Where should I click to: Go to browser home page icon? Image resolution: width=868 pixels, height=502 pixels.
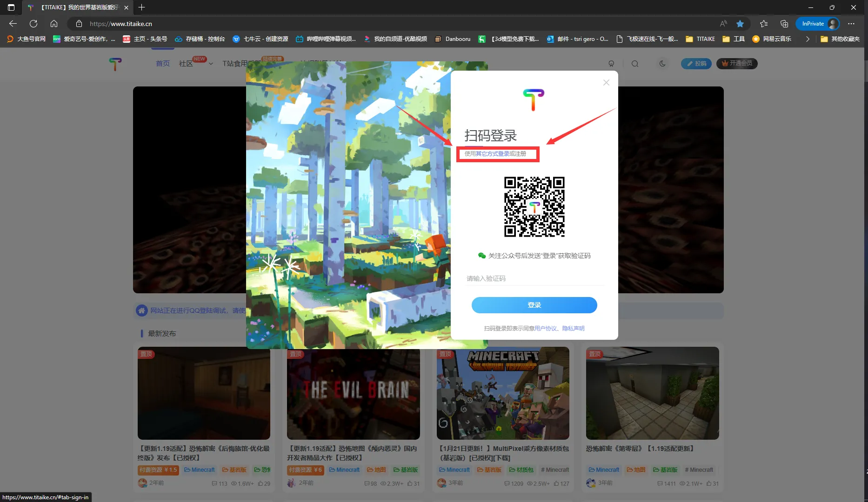54,24
